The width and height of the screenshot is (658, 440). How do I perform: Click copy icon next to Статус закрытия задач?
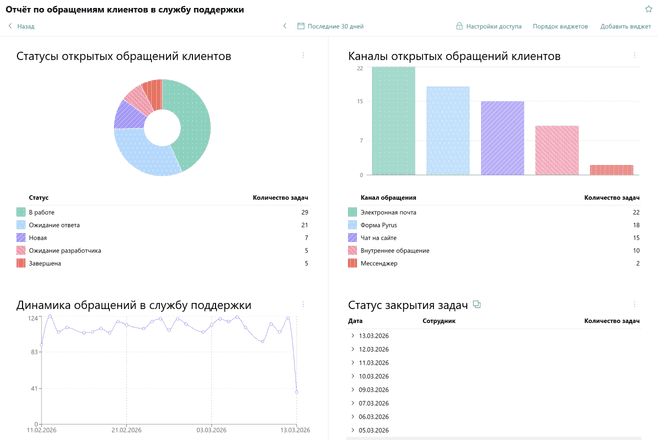[x=477, y=304]
